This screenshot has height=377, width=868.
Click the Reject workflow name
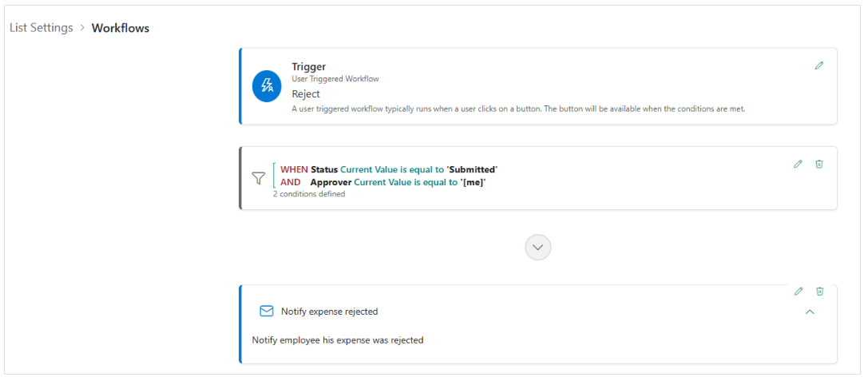coord(306,94)
